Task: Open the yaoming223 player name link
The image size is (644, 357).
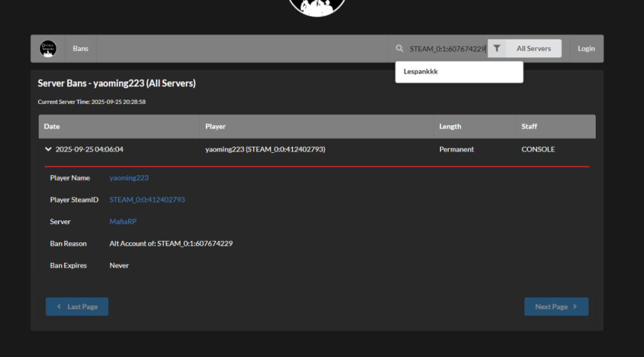Action: coord(129,178)
